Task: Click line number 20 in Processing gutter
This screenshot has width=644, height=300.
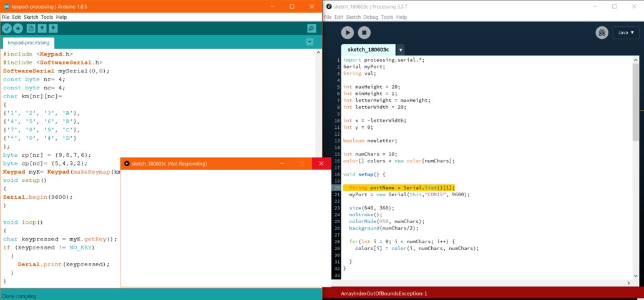Action: [x=337, y=187]
